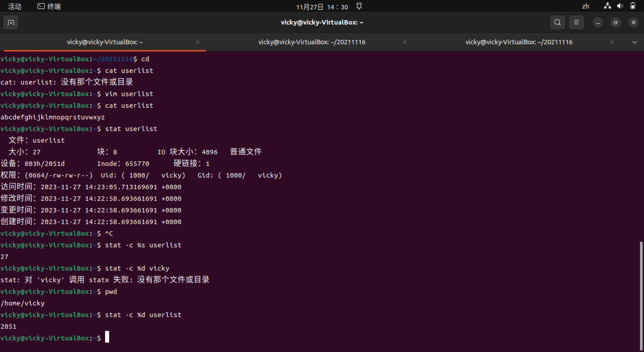Switch to the middle ~/20211116 tab

pyautogui.click(x=311, y=42)
